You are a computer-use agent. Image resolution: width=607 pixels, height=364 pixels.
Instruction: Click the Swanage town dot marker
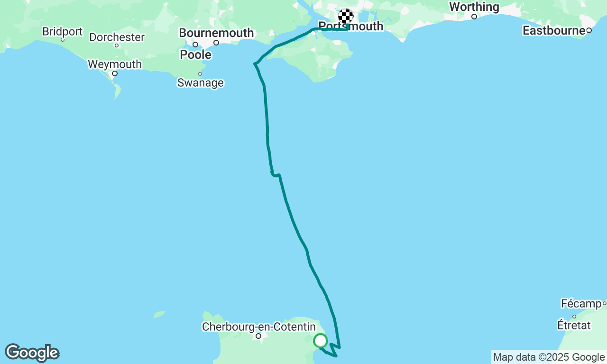tap(200, 74)
